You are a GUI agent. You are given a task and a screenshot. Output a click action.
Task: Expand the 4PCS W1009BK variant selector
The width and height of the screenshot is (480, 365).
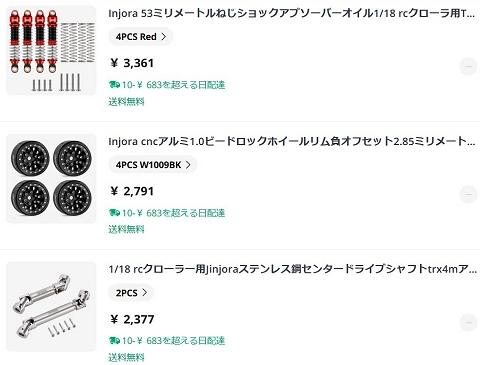pos(153,165)
